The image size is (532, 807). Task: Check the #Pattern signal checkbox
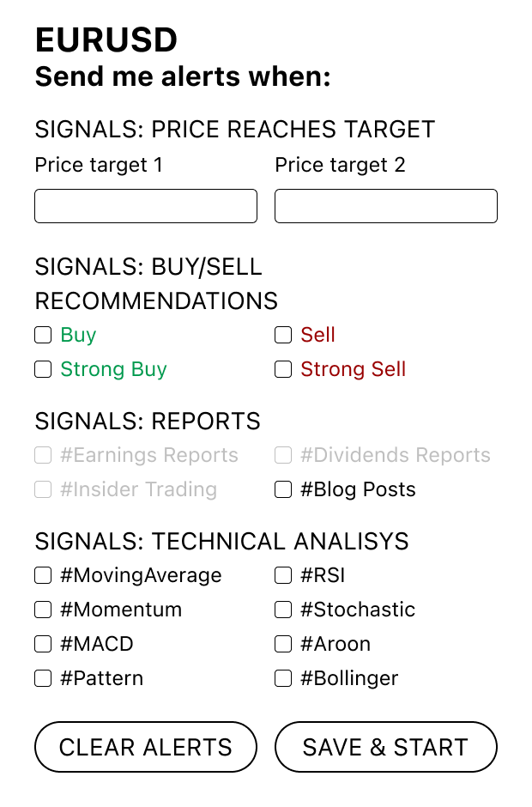43,678
